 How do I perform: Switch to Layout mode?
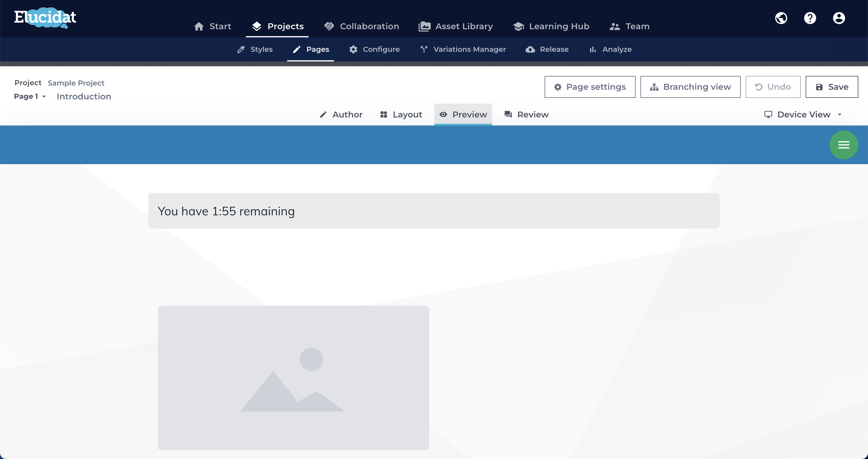tap(401, 114)
